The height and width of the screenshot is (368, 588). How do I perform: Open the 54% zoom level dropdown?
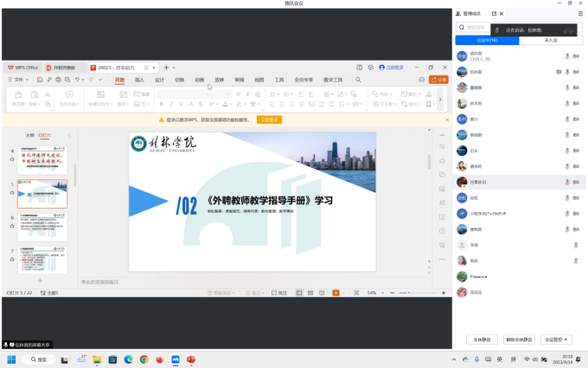[374, 293]
